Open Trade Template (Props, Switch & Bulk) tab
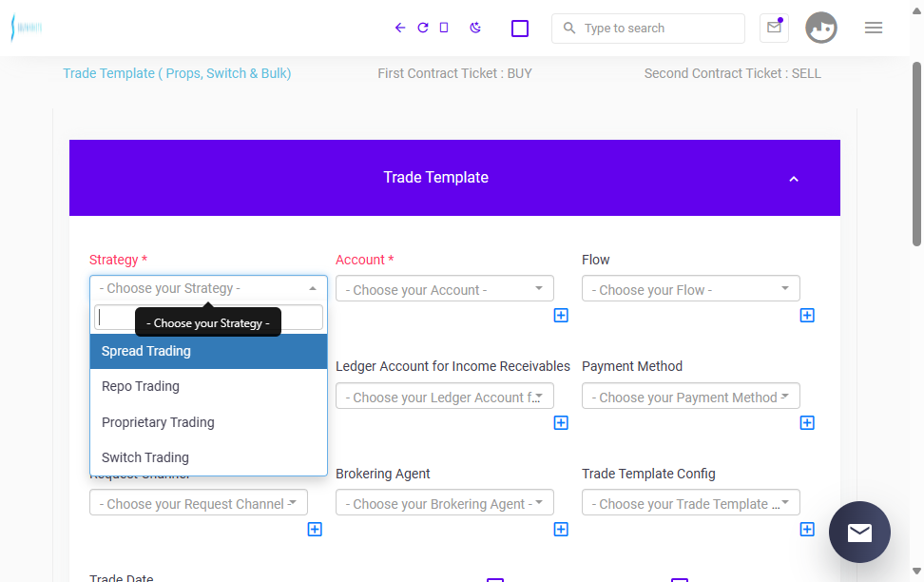Image resolution: width=924 pixels, height=582 pixels. (x=177, y=73)
